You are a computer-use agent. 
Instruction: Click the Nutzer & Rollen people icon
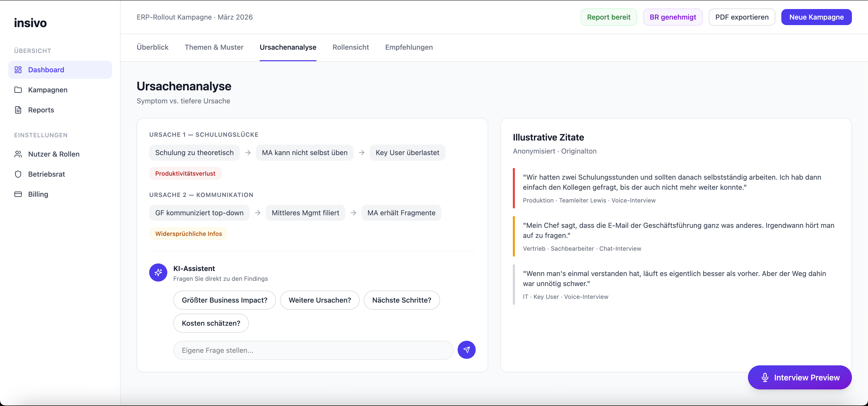point(18,154)
